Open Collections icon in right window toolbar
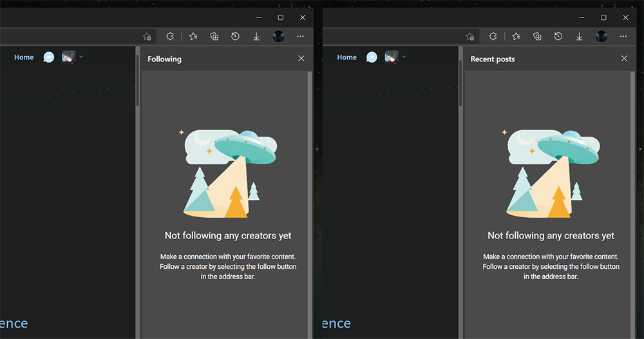The width and height of the screenshot is (644, 339). click(x=537, y=36)
